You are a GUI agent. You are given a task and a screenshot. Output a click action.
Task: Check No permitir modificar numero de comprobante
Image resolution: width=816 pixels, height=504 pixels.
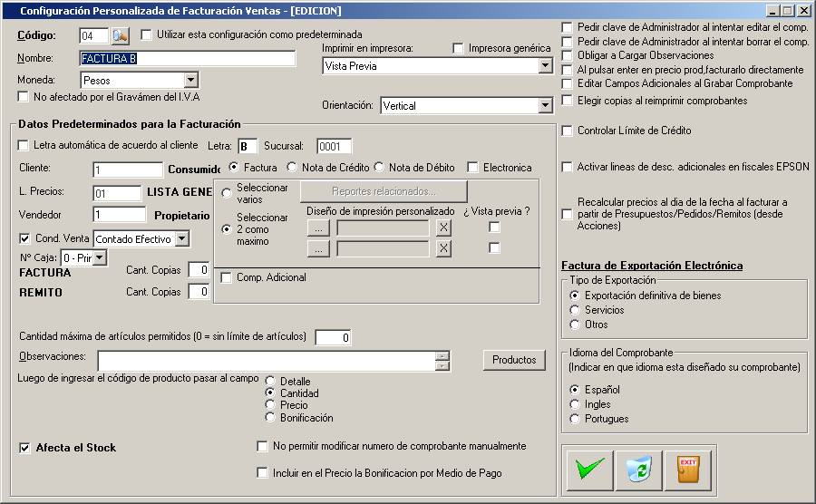click(262, 446)
